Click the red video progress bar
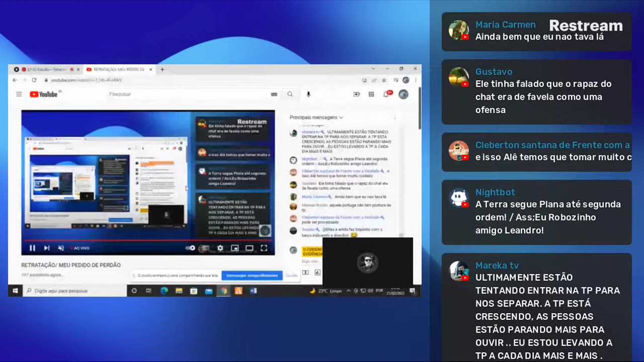The image size is (644, 362). click(x=148, y=240)
